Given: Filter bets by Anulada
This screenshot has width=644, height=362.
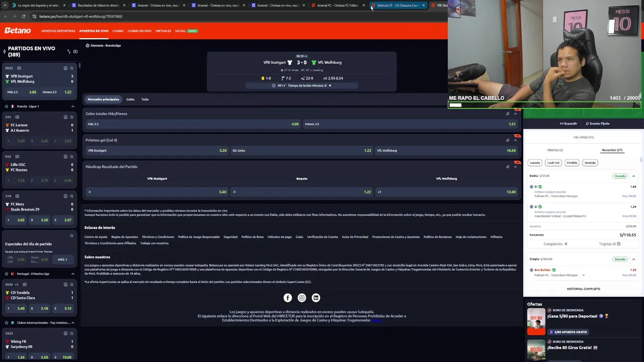Looking at the screenshot, I should 590,162.
